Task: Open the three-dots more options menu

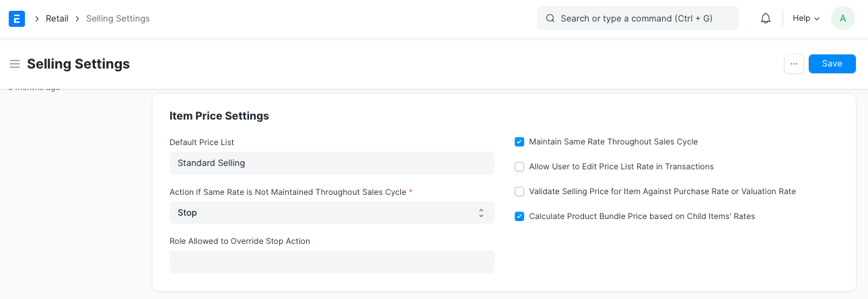Action: (794, 64)
